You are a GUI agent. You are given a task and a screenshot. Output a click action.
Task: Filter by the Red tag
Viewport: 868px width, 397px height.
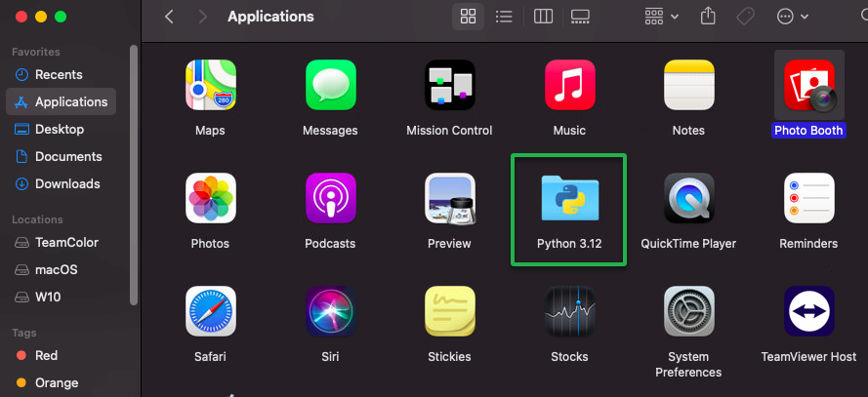(x=61, y=355)
